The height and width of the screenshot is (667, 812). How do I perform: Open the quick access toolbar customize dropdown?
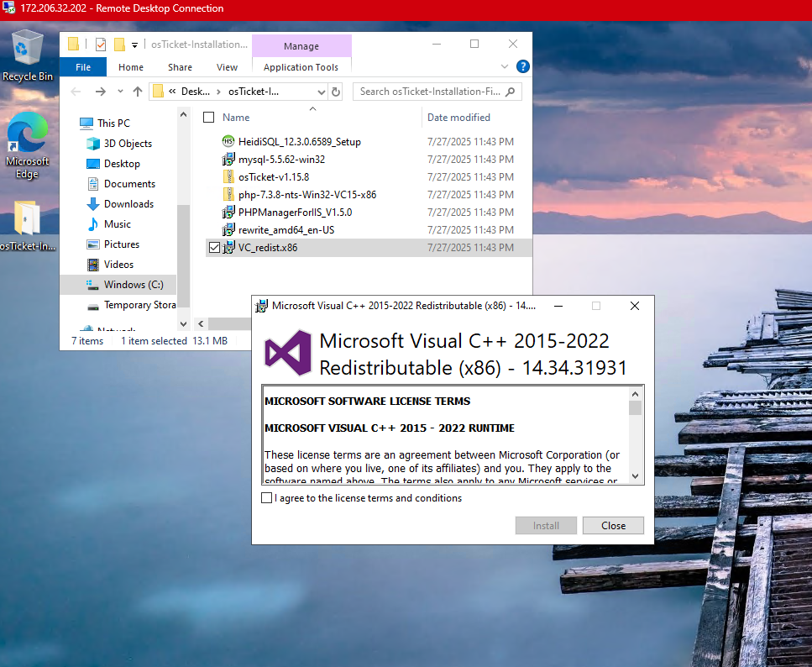(x=134, y=45)
